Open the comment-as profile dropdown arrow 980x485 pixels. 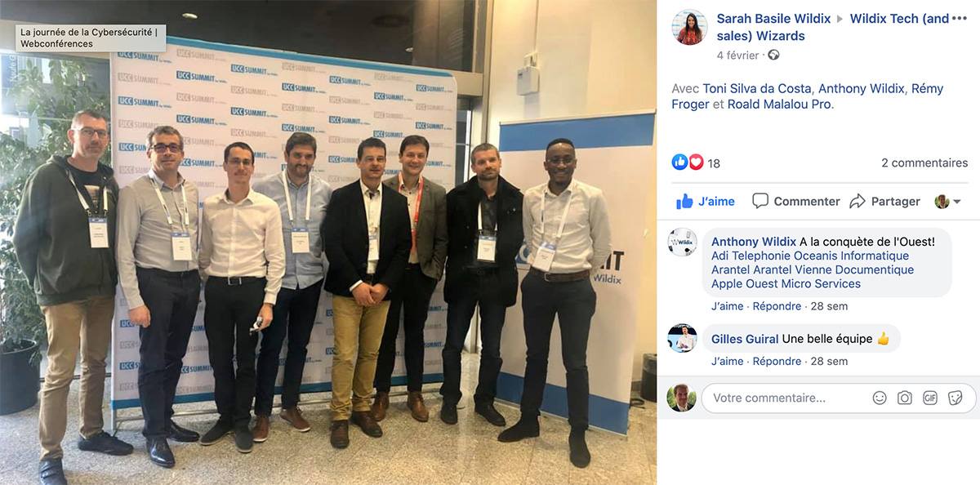pos(948,201)
